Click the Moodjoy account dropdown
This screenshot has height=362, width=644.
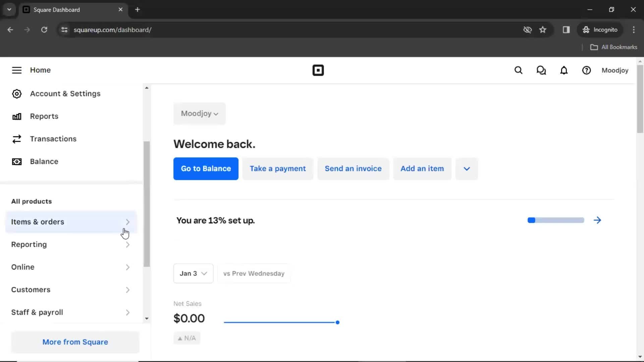199,114
